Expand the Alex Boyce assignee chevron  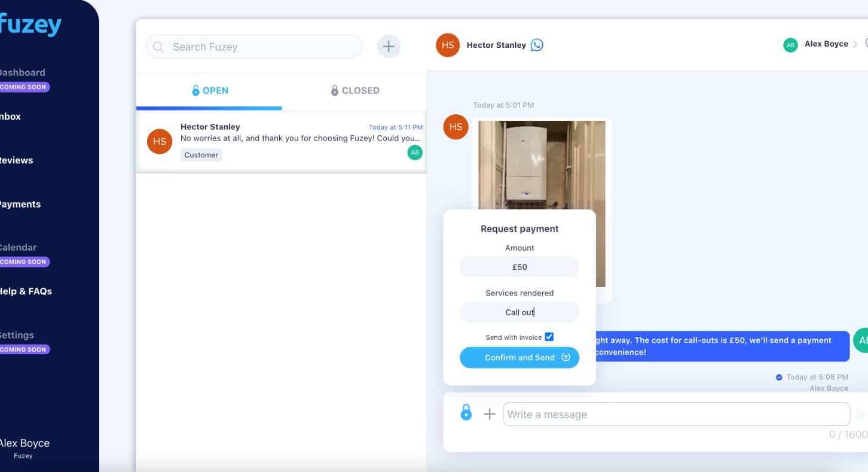(855, 44)
